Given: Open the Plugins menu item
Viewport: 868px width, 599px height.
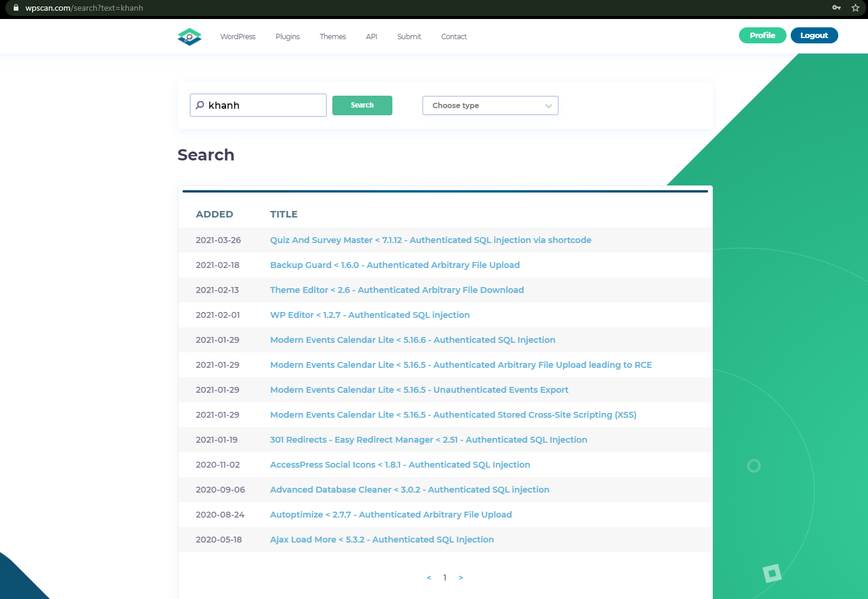Looking at the screenshot, I should tap(288, 37).
